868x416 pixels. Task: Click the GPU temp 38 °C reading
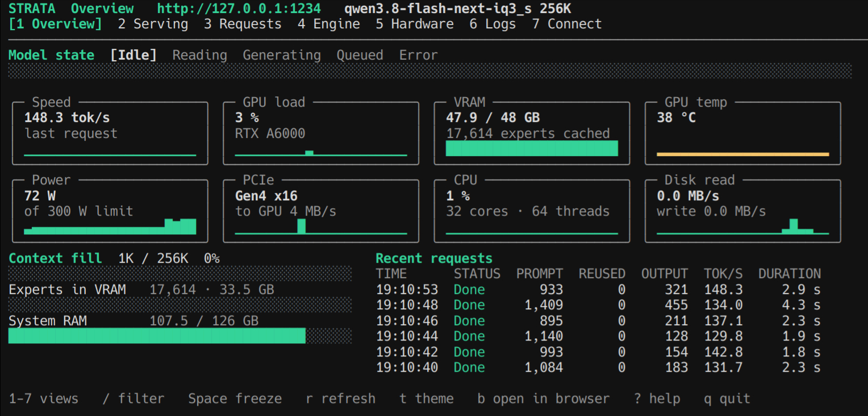[676, 117]
